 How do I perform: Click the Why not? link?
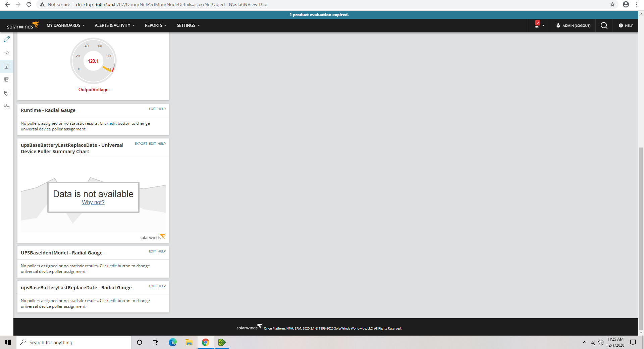[93, 202]
